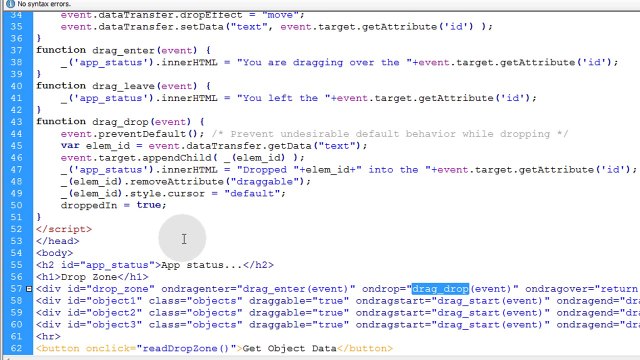
Task: Click the '<h1>Drop Zone</h1>' line
Action: pos(92,277)
